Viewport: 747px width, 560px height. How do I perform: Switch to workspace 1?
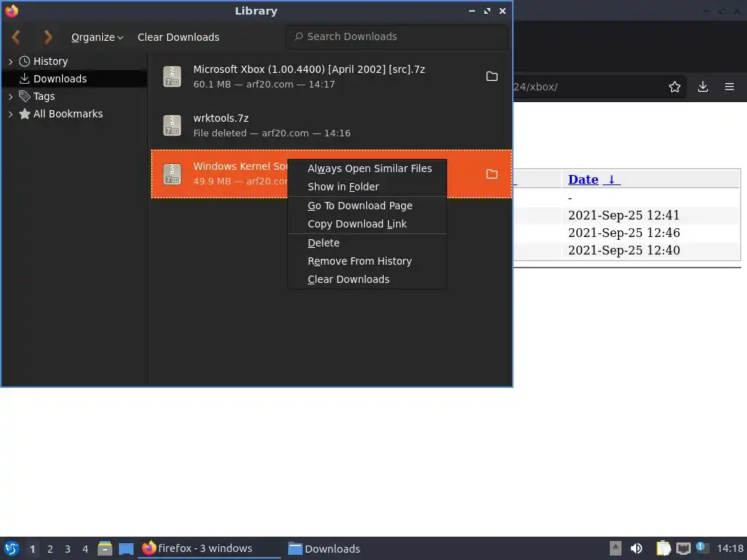coord(32,549)
